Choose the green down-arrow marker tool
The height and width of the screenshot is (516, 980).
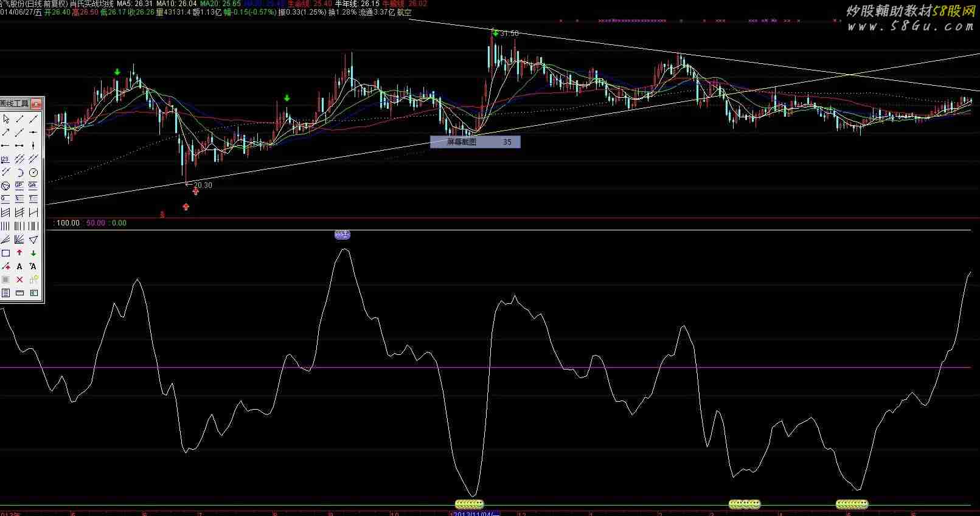(x=33, y=253)
